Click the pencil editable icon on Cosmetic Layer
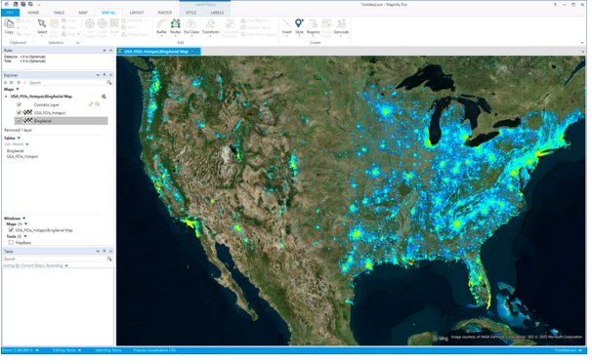This screenshot has height=364, width=592. pos(91,104)
